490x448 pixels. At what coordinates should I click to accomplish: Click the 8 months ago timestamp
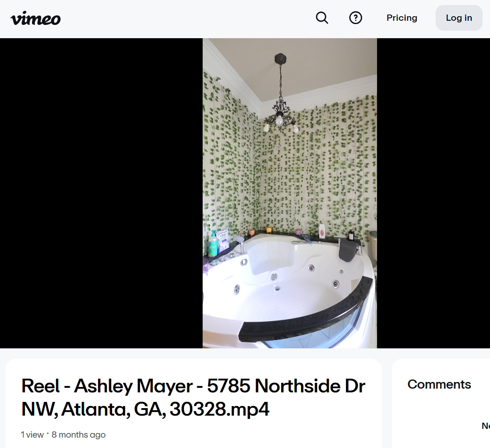click(x=78, y=435)
